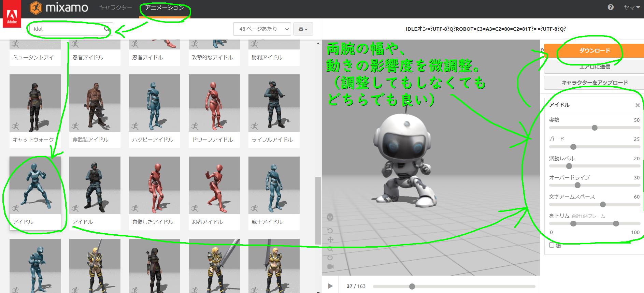The image size is (644, 293).
Task: Play the animation preview
Action: click(x=330, y=286)
